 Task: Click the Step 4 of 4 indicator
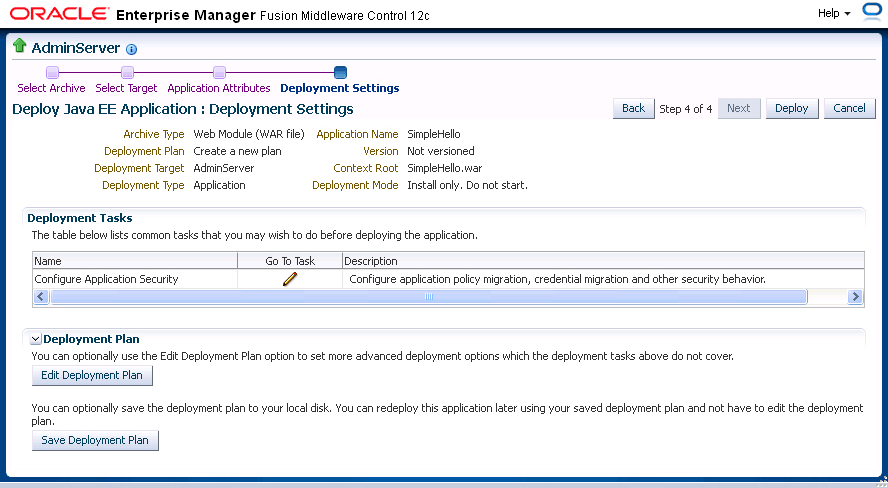(x=686, y=109)
